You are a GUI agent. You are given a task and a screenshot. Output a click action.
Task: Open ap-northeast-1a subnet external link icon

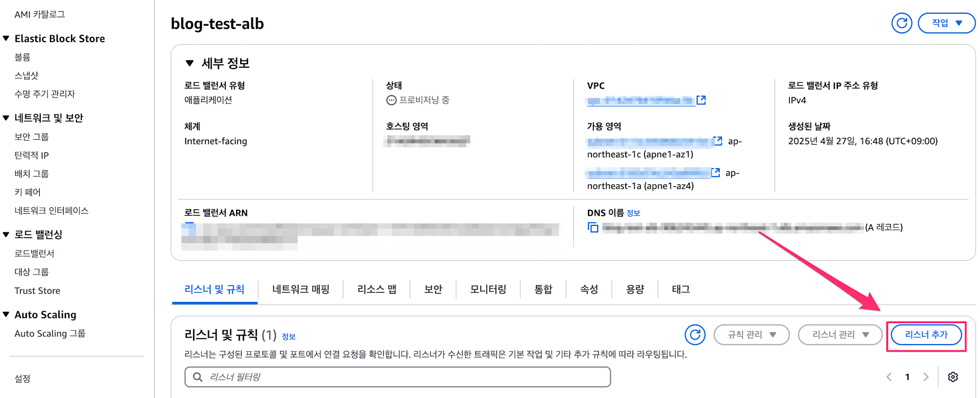tap(715, 173)
